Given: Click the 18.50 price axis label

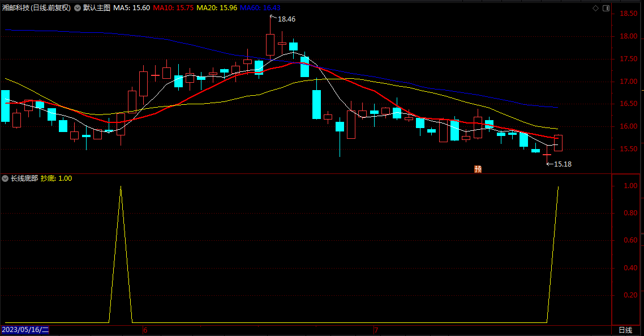Looking at the screenshot, I should coord(628,14).
